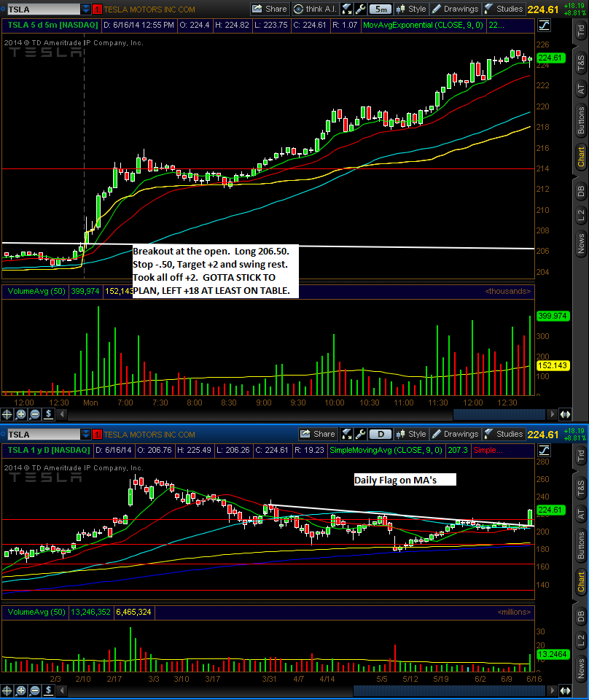Expand symbol dropdown arrow on daily chart

click(x=86, y=434)
